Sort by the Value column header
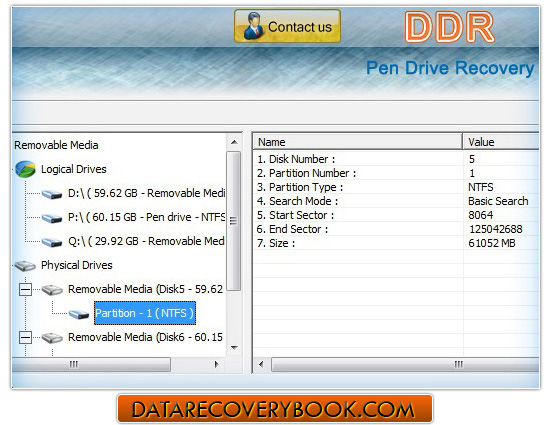Screen dimensions: 550x425 tap(501, 142)
